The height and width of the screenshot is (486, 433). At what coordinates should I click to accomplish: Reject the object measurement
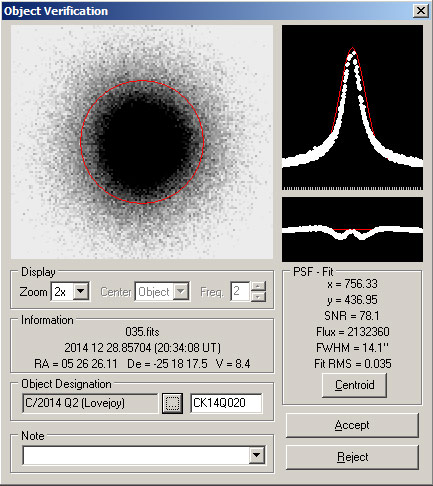pos(352,457)
